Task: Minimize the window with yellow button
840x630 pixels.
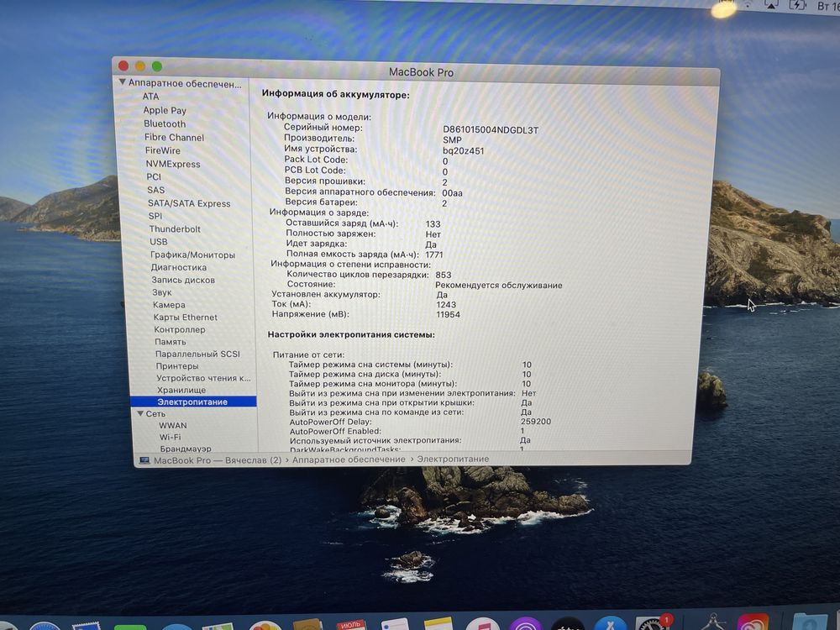Action: point(139,66)
